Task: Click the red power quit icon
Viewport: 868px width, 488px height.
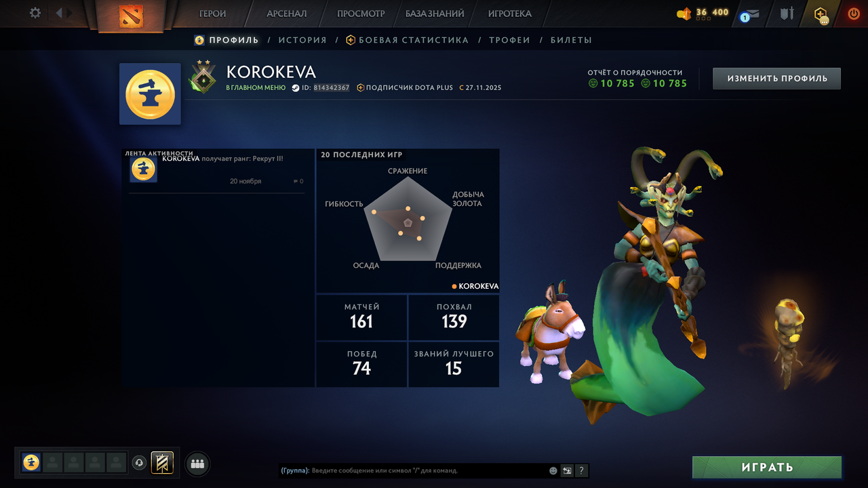Action: click(854, 14)
